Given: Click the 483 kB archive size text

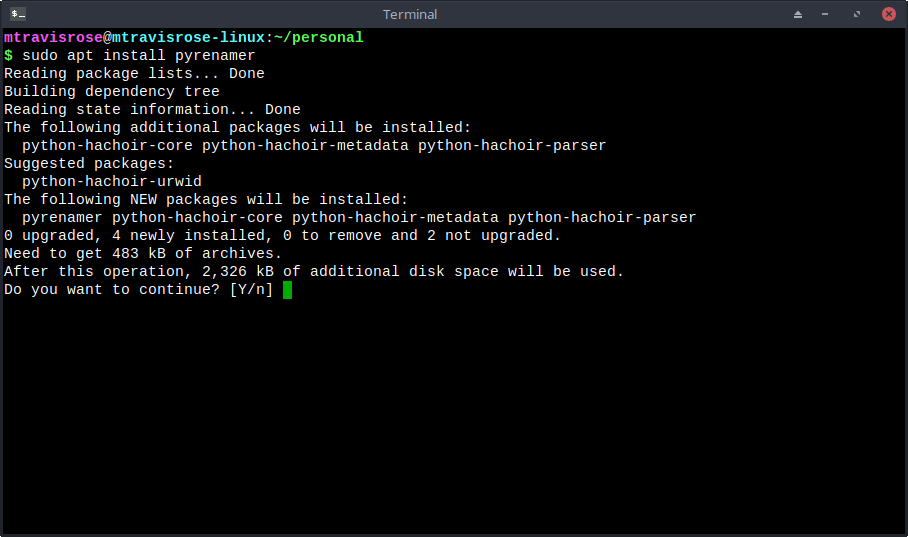Looking at the screenshot, I should (x=139, y=254).
